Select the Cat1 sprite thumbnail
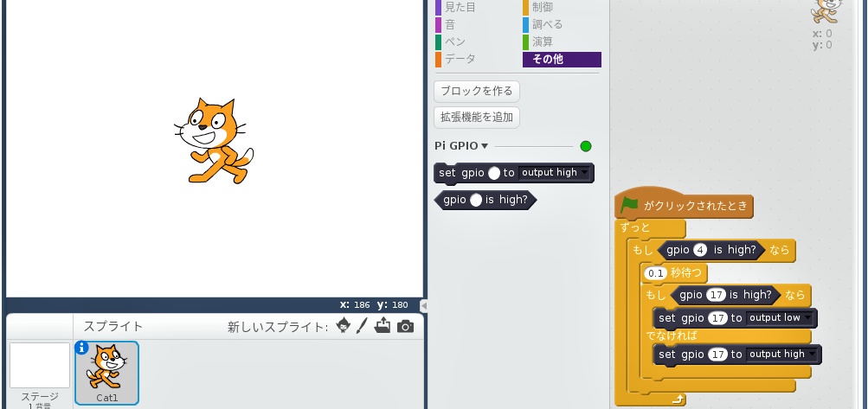 pyautogui.click(x=106, y=373)
